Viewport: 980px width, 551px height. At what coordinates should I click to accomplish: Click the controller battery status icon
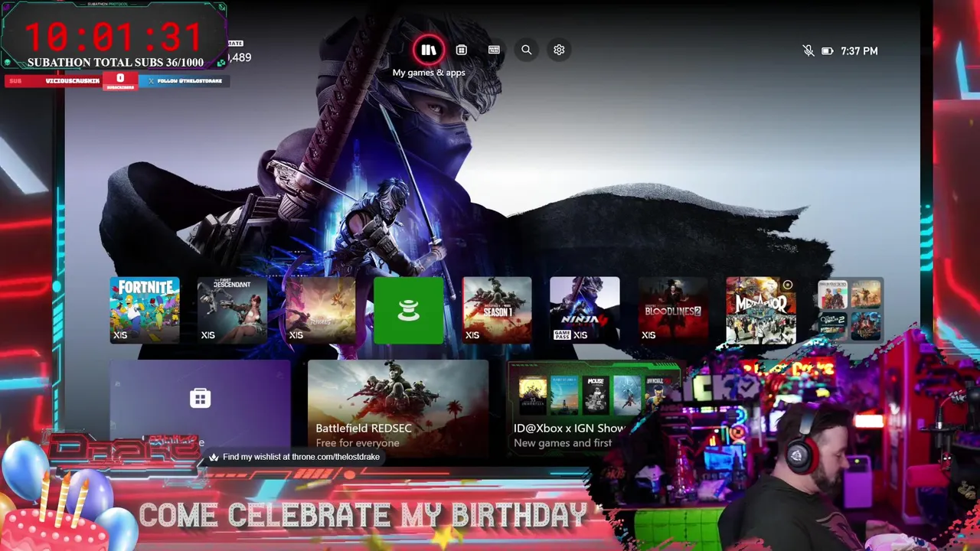(x=828, y=51)
